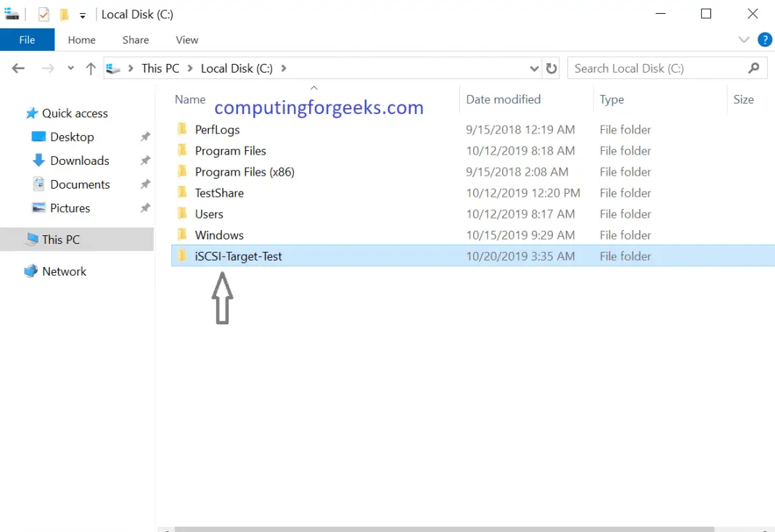Click the Back navigation arrow
The width and height of the screenshot is (775, 532).
19,68
